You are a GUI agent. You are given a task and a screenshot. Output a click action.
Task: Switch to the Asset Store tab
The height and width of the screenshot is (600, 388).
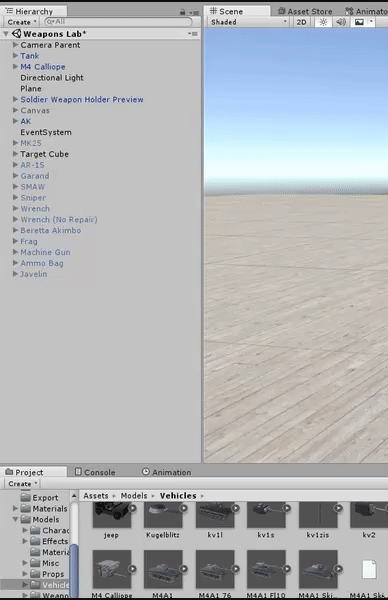click(x=305, y=11)
